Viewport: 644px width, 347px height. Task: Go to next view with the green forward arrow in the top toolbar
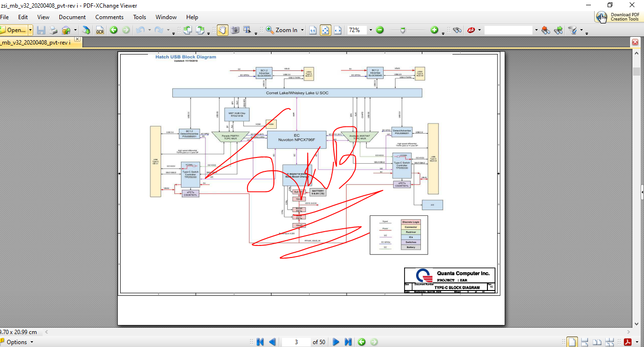126,30
